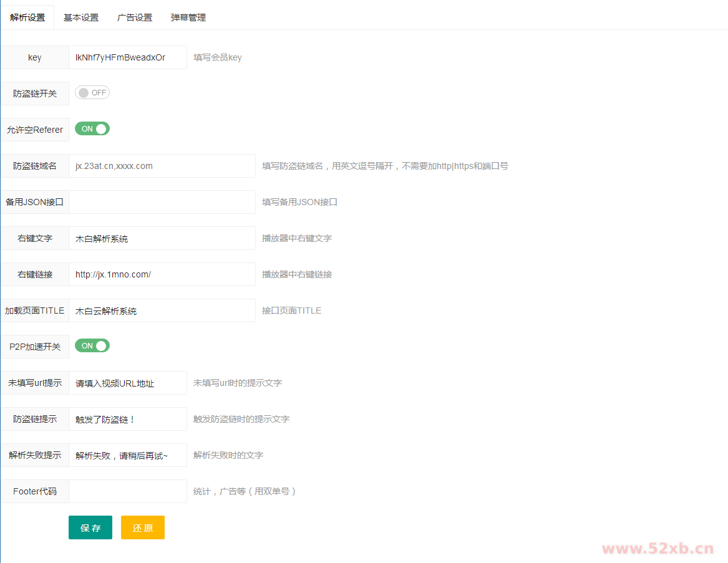Viewport: 728px width, 563px height.
Task: Click the www.52xb.cn watermark text
Action: coord(657,549)
